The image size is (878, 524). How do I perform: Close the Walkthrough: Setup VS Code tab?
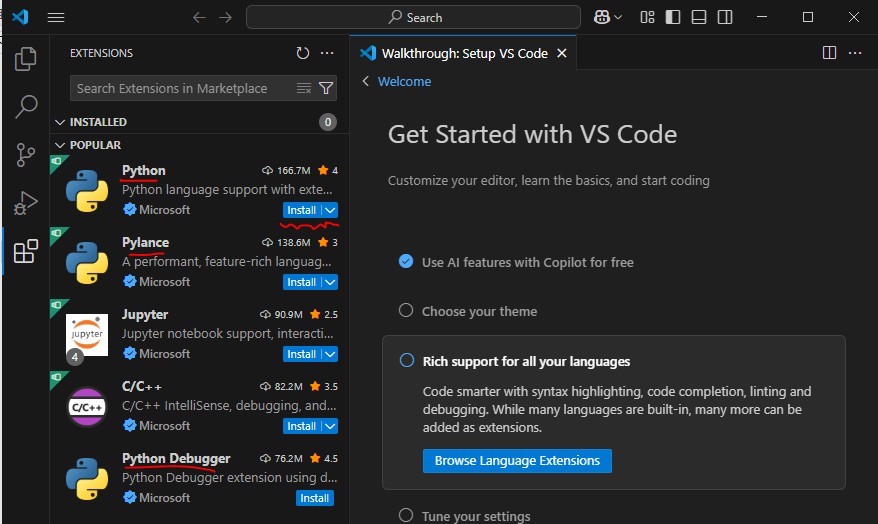tap(562, 53)
